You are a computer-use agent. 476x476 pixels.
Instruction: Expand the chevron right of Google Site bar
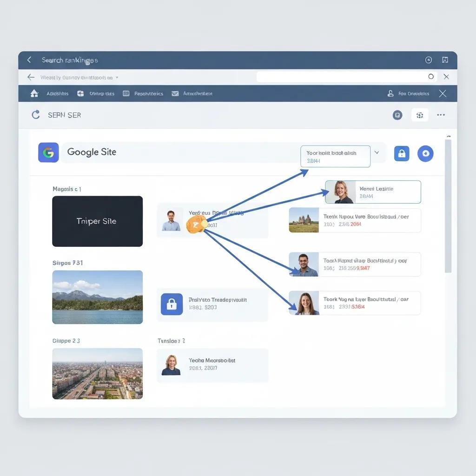(377, 152)
